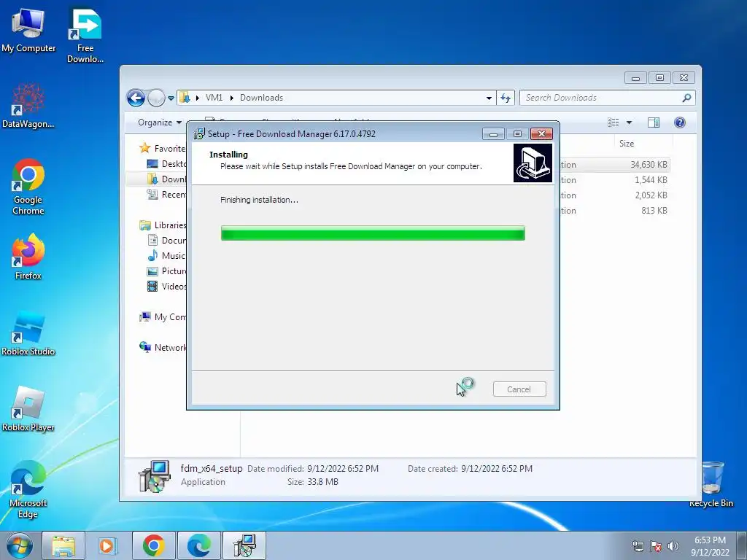Open the Action Center flag tray icon
Image resolution: width=747 pixels, height=560 pixels.
[x=656, y=546]
